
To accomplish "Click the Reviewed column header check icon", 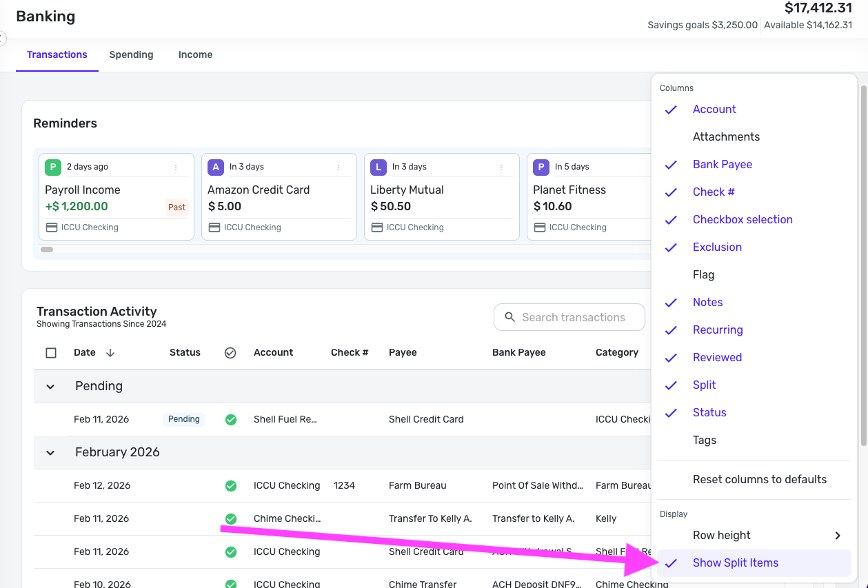I will 230,353.
